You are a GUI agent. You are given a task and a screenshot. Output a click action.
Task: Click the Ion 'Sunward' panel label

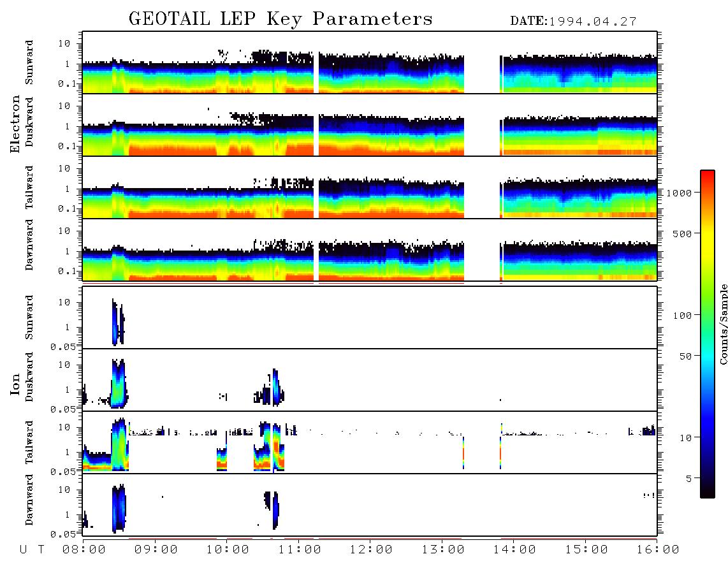(x=29, y=317)
